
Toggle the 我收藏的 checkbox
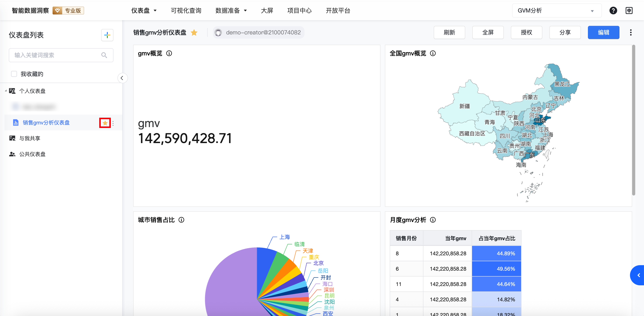[x=14, y=74]
